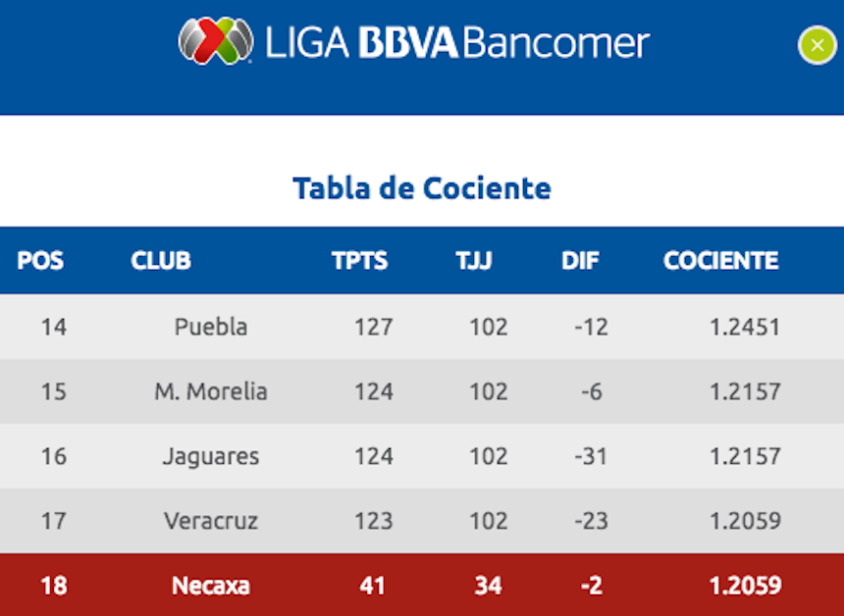Open the Jaguares club row
Screen dimensions: 844x616
(x=211, y=456)
